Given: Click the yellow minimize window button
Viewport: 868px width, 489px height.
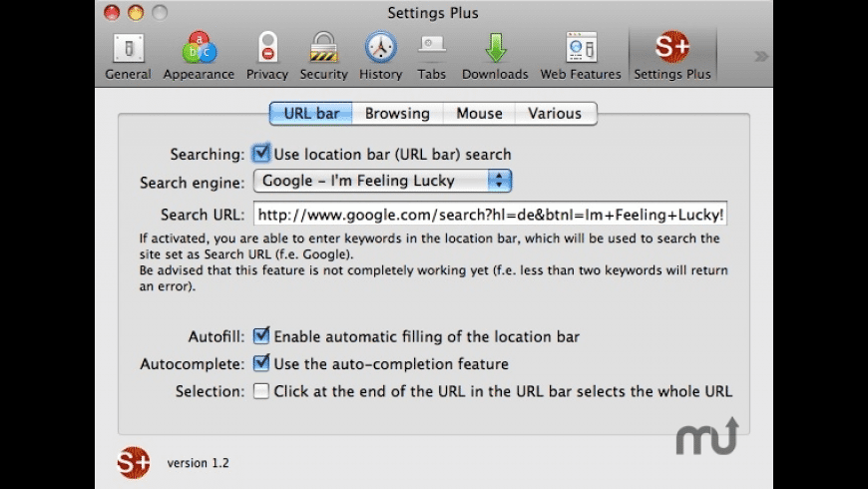Looking at the screenshot, I should click(136, 13).
